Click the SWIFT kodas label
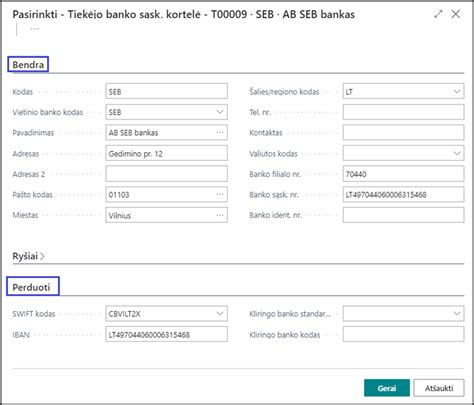The width and height of the screenshot is (474, 405). tap(34, 314)
